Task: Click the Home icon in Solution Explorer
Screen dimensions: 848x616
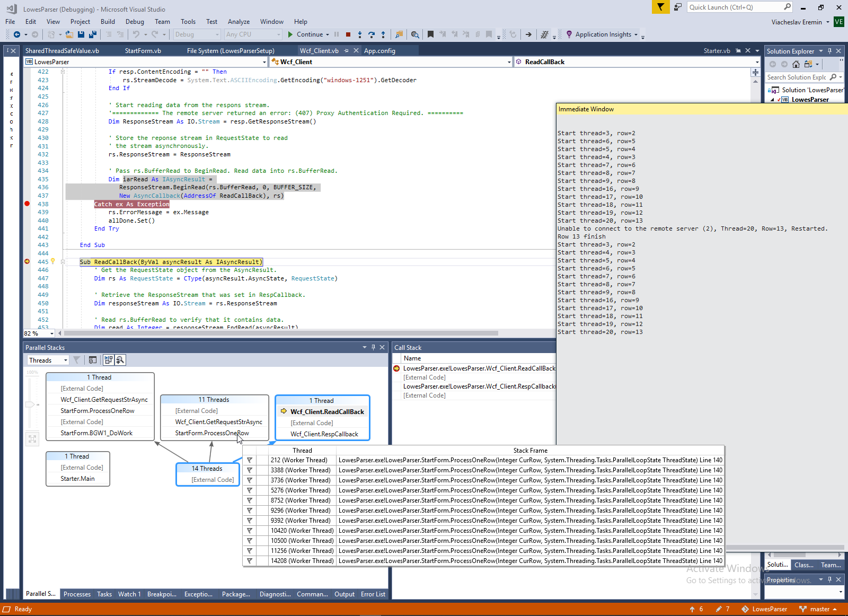Action: tap(796, 64)
